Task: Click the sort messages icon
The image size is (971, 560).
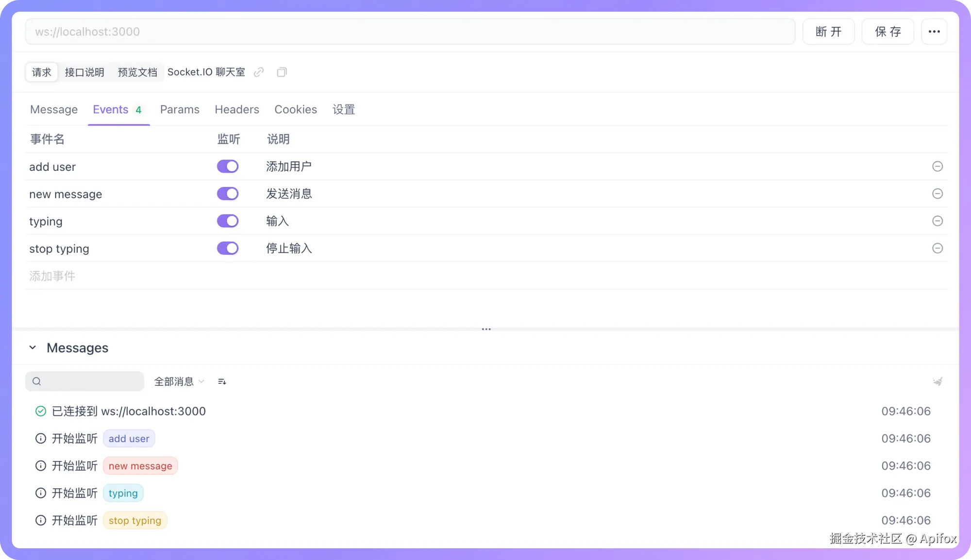Action: [x=221, y=381]
